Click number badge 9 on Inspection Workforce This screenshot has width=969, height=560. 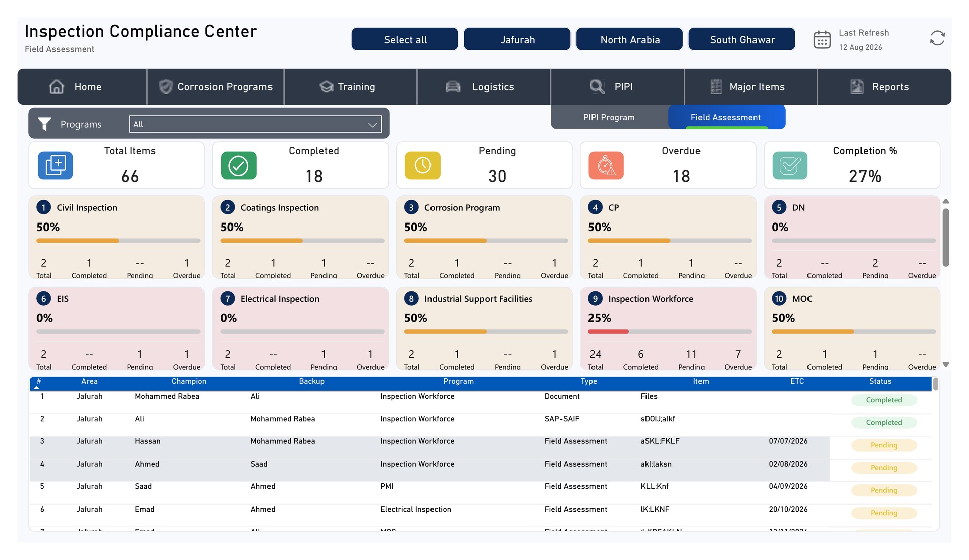tap(596, 299)
